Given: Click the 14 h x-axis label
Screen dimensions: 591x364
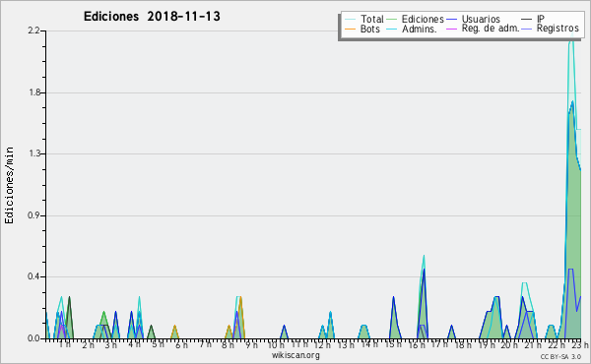Looking at the screenshot, I should coord(369,344).
